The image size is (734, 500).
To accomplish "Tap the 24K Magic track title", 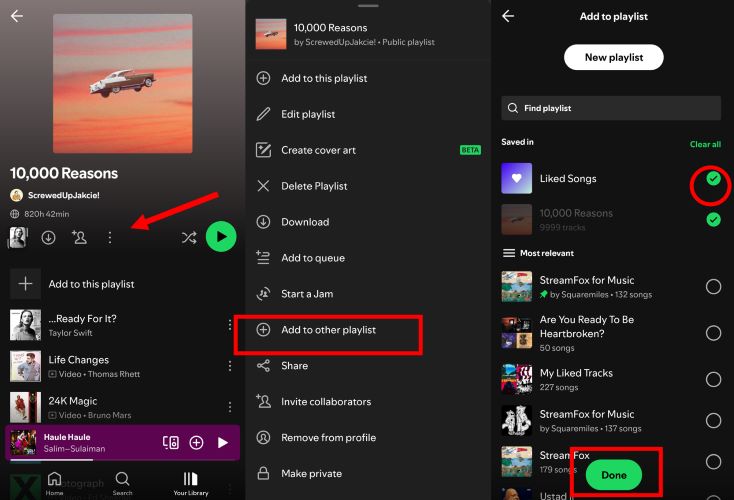I will (x=73, y=401).
